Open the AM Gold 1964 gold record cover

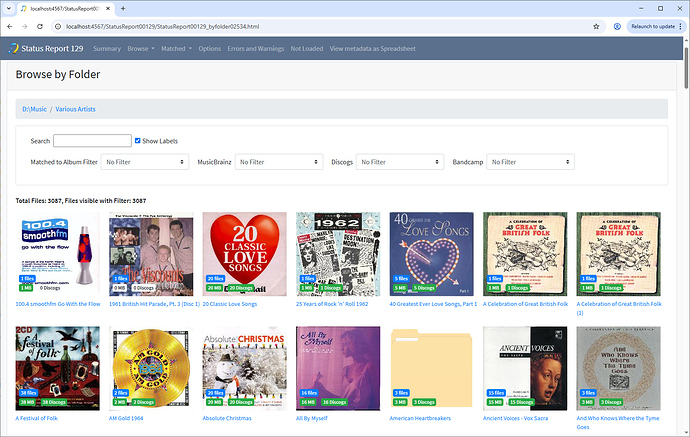pos(151,368)
